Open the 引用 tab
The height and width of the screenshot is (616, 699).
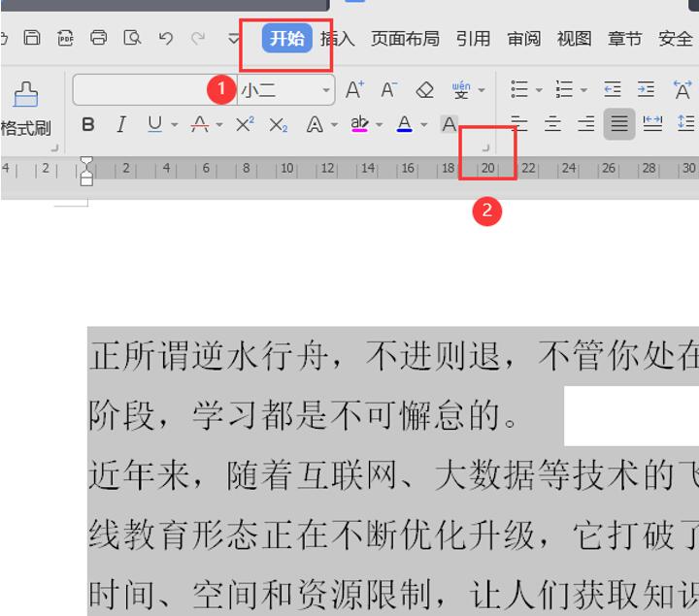pos(473,39)
